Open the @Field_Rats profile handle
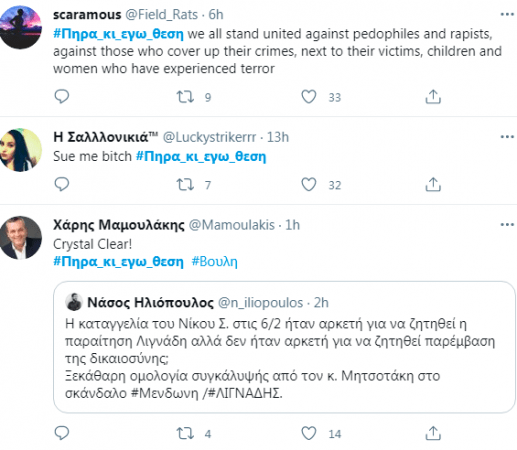Viewport: 517px width, 450px height. point(161,15)
